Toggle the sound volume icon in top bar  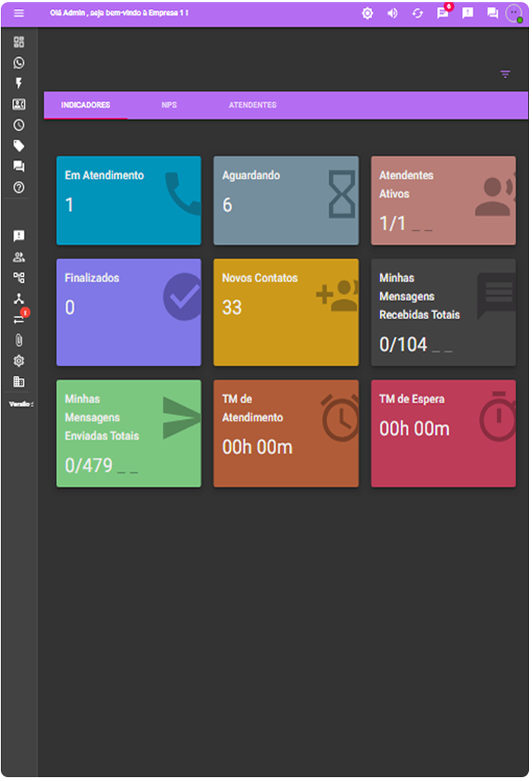[392, 14]
